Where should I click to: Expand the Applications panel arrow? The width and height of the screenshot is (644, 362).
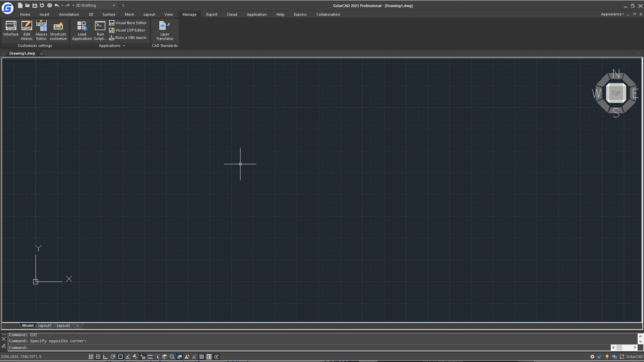click(x=124, y=46)
